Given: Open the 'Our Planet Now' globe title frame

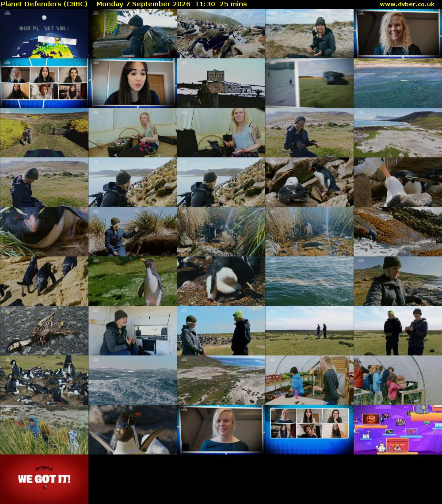Looking at the screenshot, I should pos(44,34).
